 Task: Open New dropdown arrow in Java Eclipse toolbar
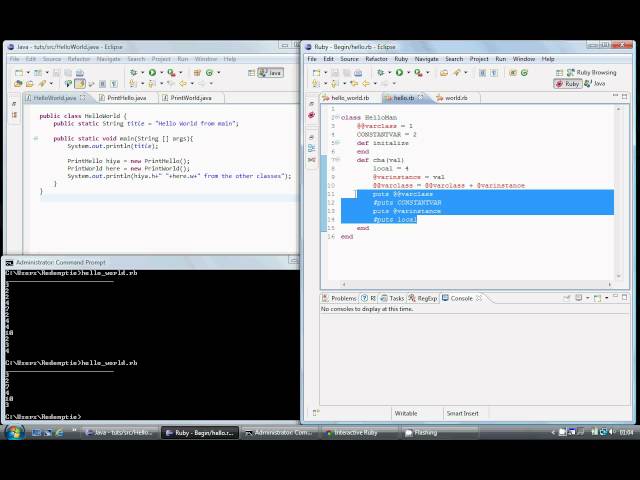click(28, 73)
